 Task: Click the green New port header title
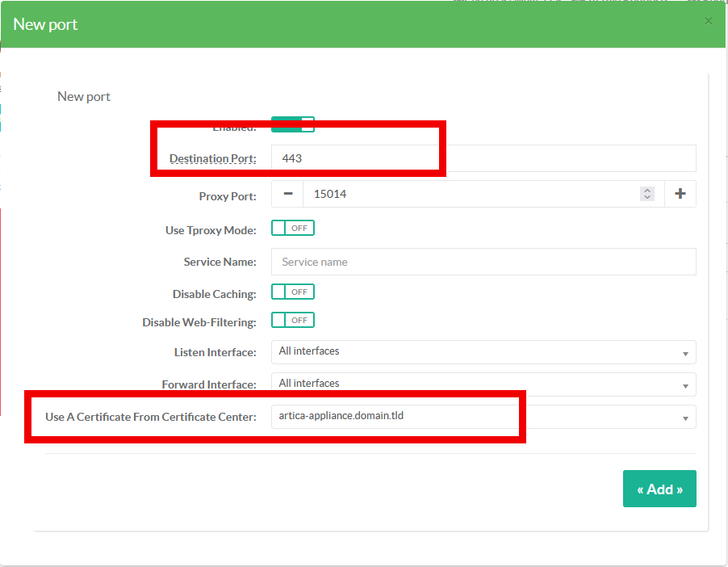pyautogui.click(x=46, y=24)
